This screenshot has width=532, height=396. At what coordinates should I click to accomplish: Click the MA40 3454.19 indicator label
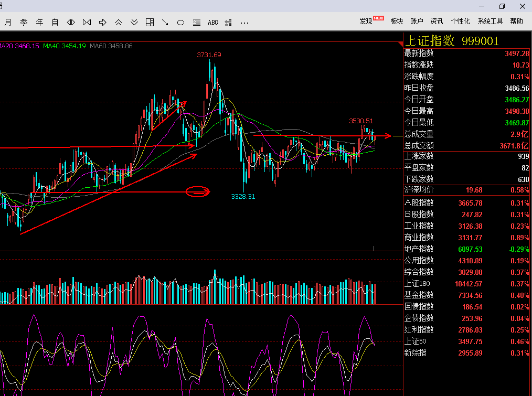pyautogui.click(x=65, y=46)
